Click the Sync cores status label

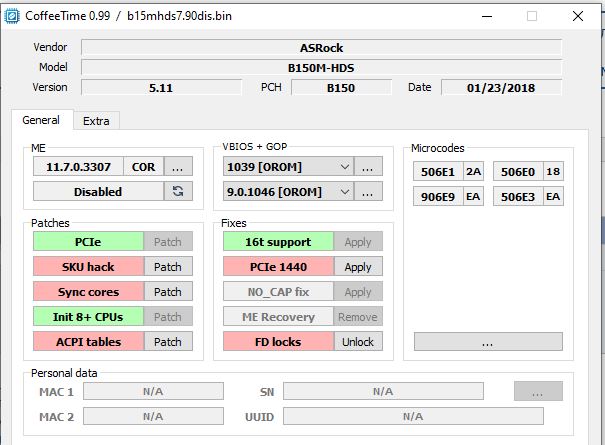pos(88,292)
